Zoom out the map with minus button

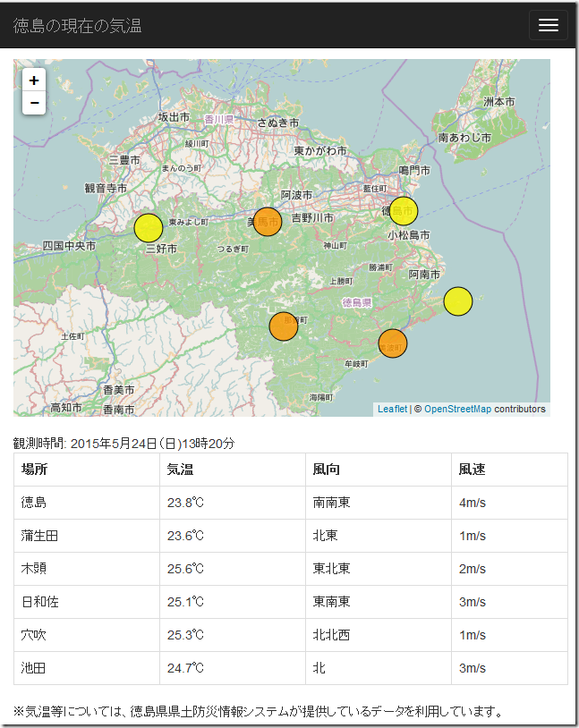[x=34, y=103]
